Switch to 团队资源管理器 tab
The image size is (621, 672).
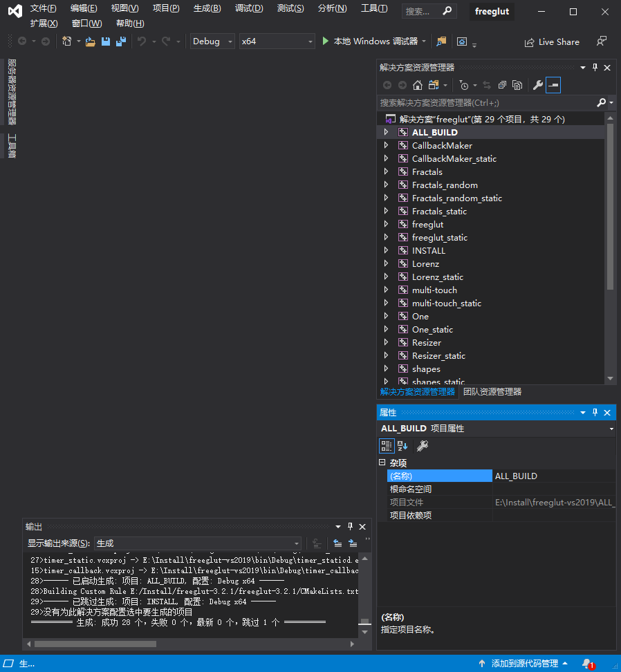click(x=492, y=392)
